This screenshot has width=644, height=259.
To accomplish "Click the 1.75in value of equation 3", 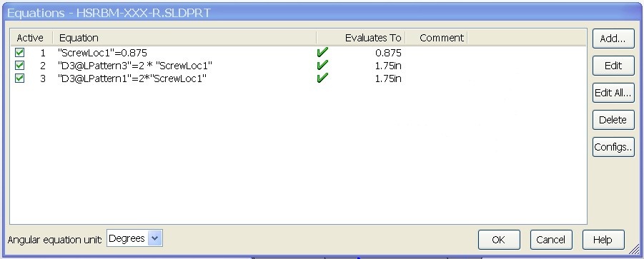I will click(388, 78).
